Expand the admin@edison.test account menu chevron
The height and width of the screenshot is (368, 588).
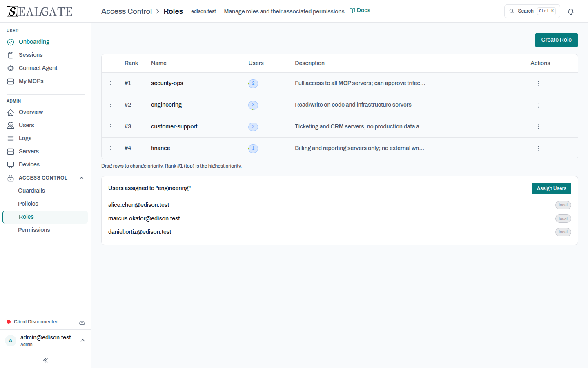point(83,341)
